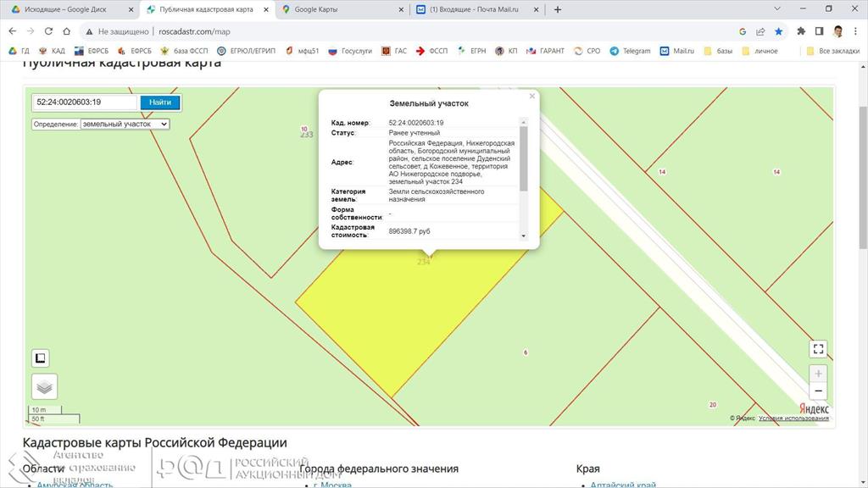Open the Telegram bookmark
The height and width of the screenshot is (488, 868).
pyautogui.click(x=630, y=51)
